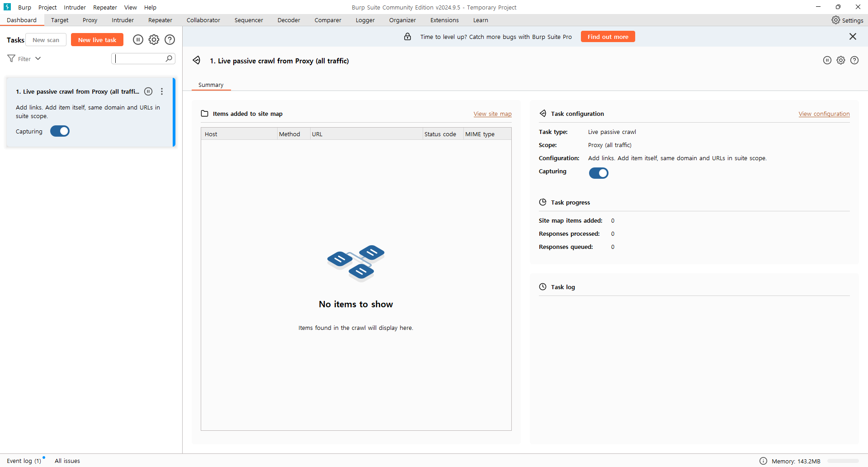Image resolution: width=868 pixels, height=467 pixels.
Task: Sort by the Method column header
Action: pyautogui.click(x=294, y=134)
